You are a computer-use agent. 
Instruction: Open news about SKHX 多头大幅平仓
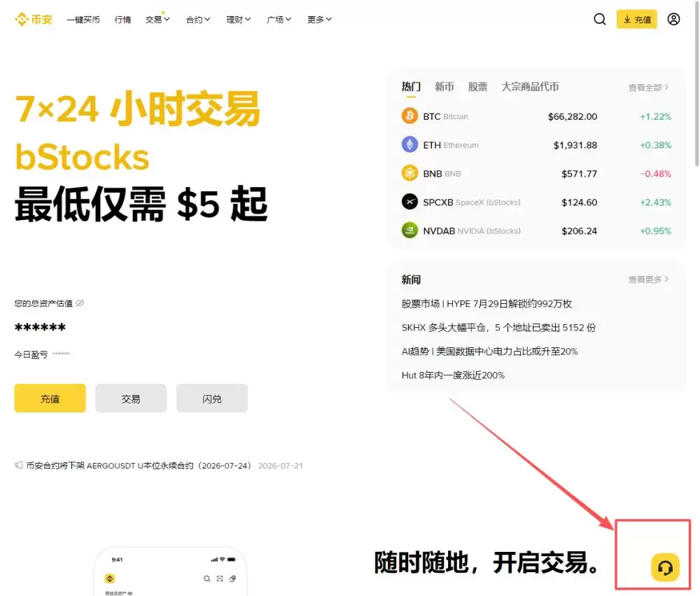498,328
